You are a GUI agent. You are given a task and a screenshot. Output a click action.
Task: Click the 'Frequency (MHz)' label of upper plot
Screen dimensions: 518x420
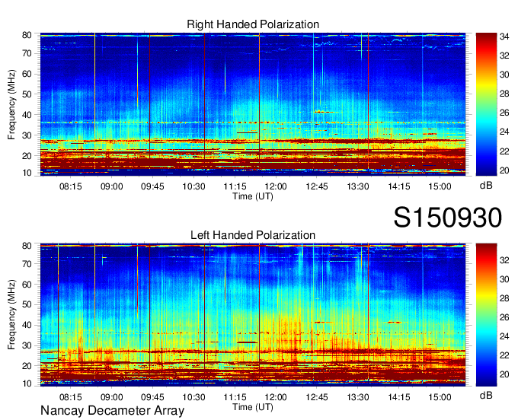pos(11,104)
